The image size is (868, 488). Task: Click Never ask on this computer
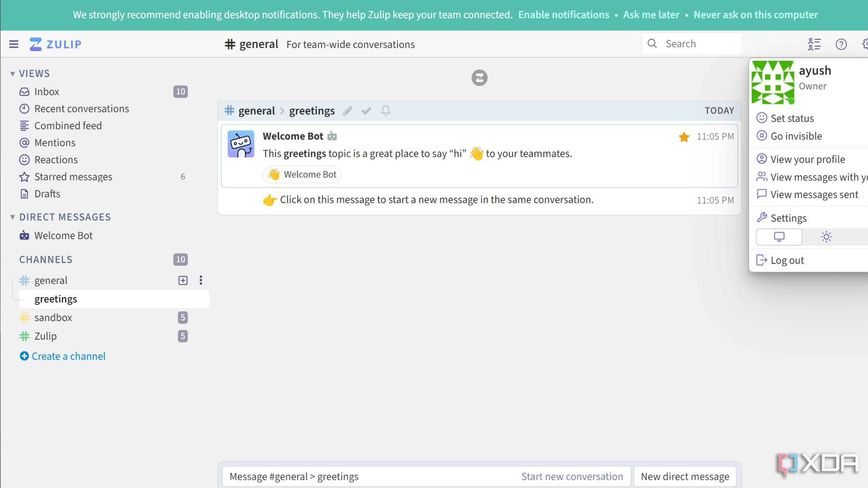pos(756,15)
